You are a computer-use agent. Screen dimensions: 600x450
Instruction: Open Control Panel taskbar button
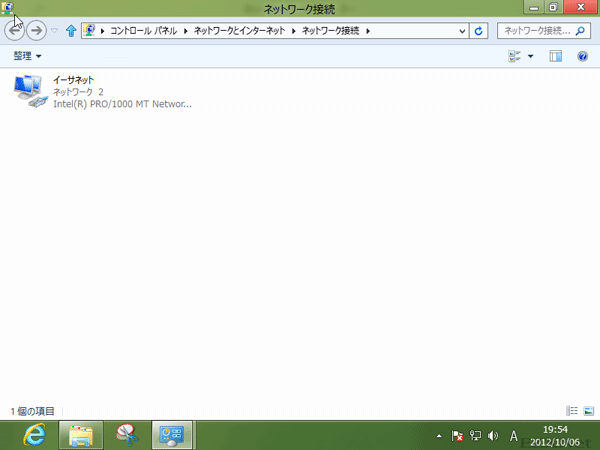[x=172, y=435]
